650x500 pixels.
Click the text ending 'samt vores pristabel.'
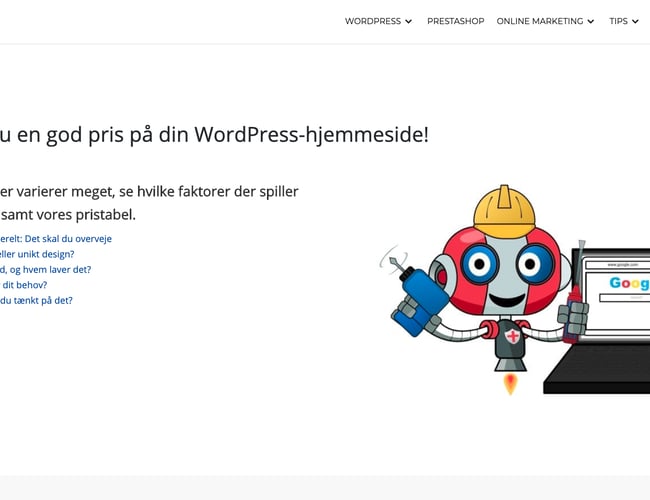(68, 215)
